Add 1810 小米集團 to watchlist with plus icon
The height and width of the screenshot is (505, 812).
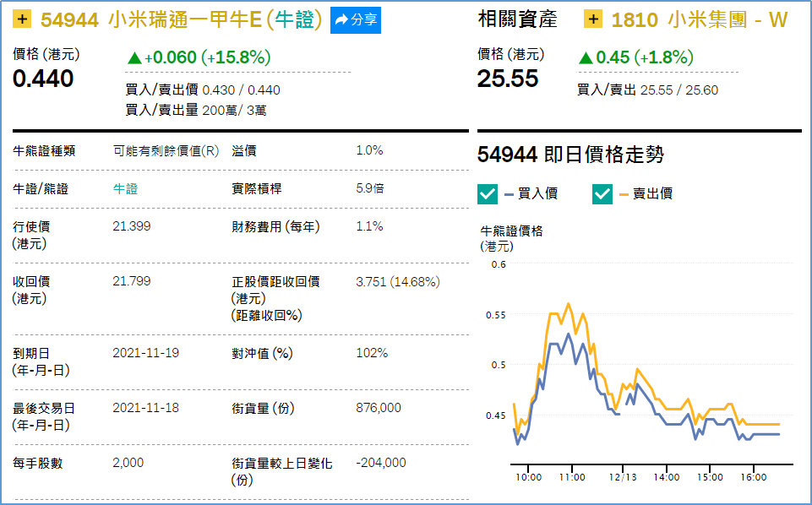tap(593, 19)
